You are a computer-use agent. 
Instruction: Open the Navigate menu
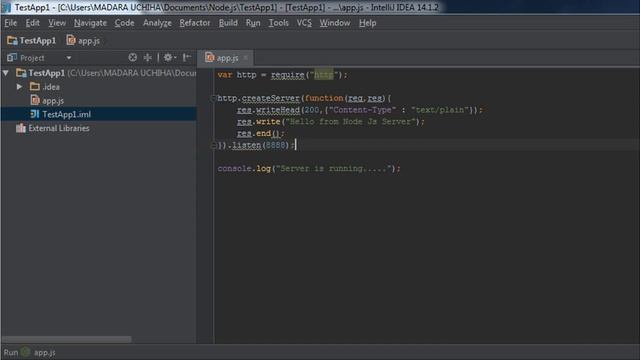(x=90, y=23)
